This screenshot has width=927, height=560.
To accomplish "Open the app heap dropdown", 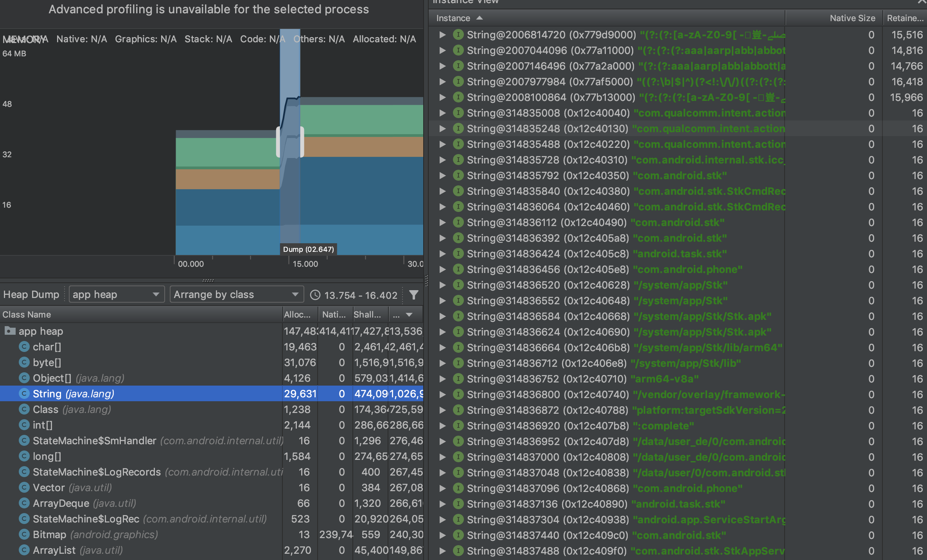I will [116, 294].
